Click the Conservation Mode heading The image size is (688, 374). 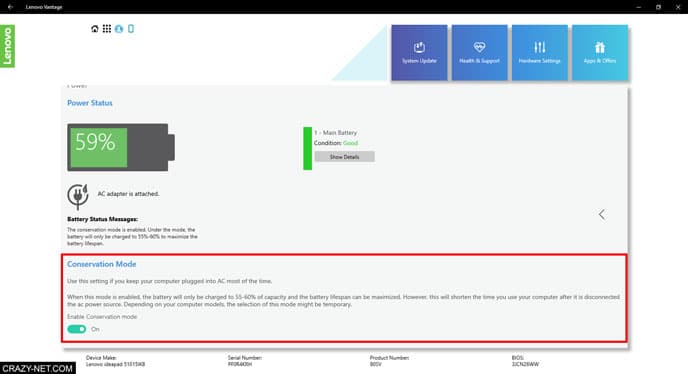pos(101,264)
